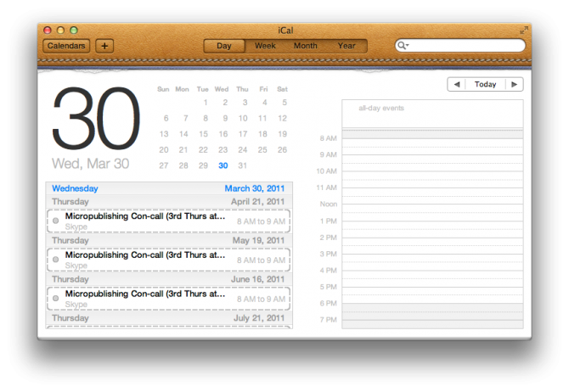This screenshot has width=569, height=392.
Task: Select day 31 in mini calendar
Action: [x=243, y=165]
